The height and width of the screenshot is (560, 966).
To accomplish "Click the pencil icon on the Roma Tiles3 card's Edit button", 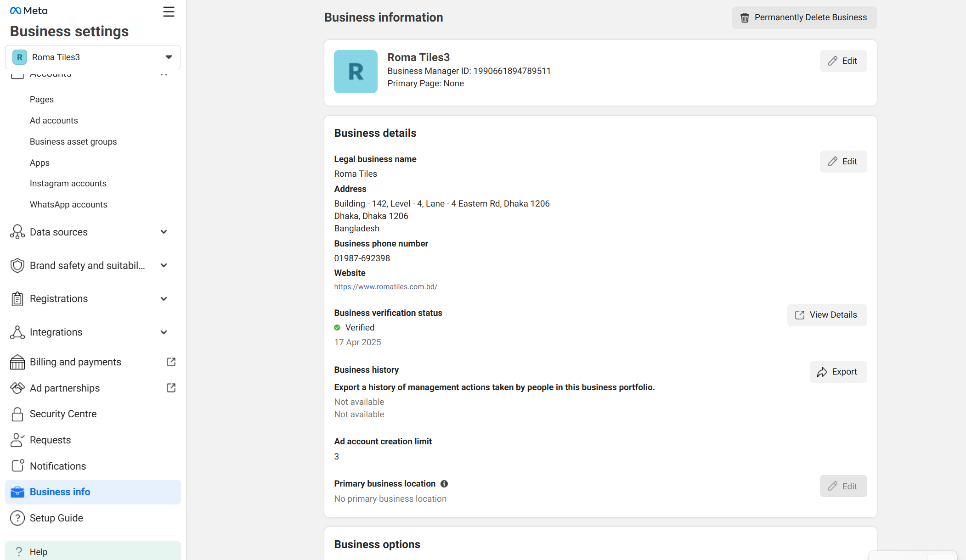I will [833, 61].
